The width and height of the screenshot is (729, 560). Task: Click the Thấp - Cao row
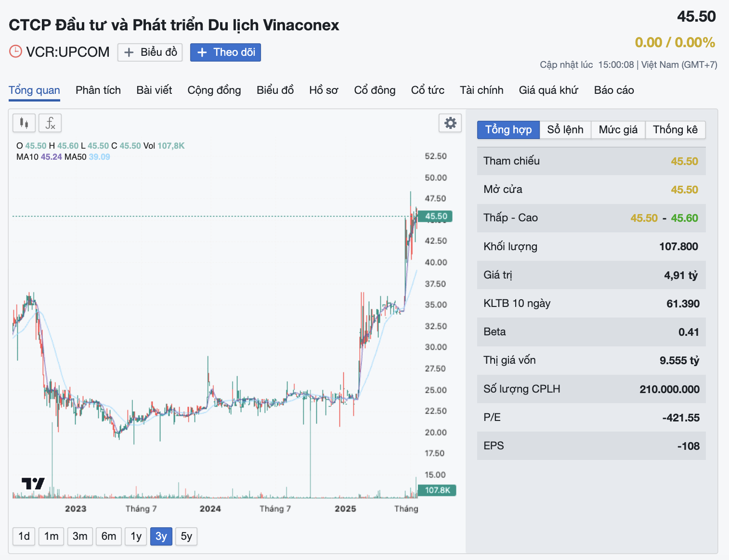click(591, 218)
